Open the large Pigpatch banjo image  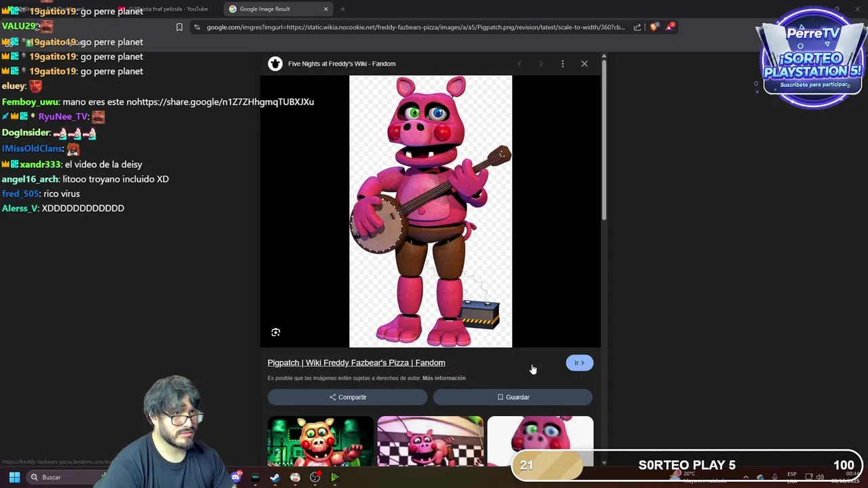[x=431, y=211]
